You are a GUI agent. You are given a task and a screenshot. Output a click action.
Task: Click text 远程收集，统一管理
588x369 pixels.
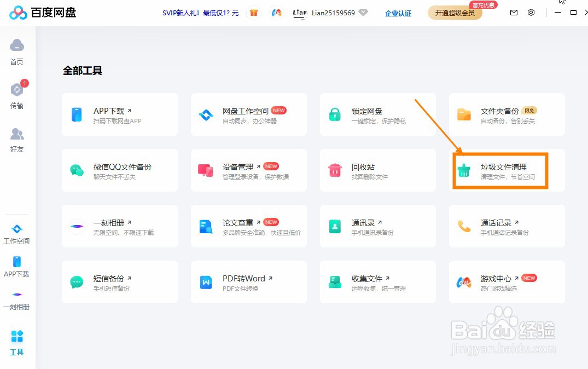[379, 289]
